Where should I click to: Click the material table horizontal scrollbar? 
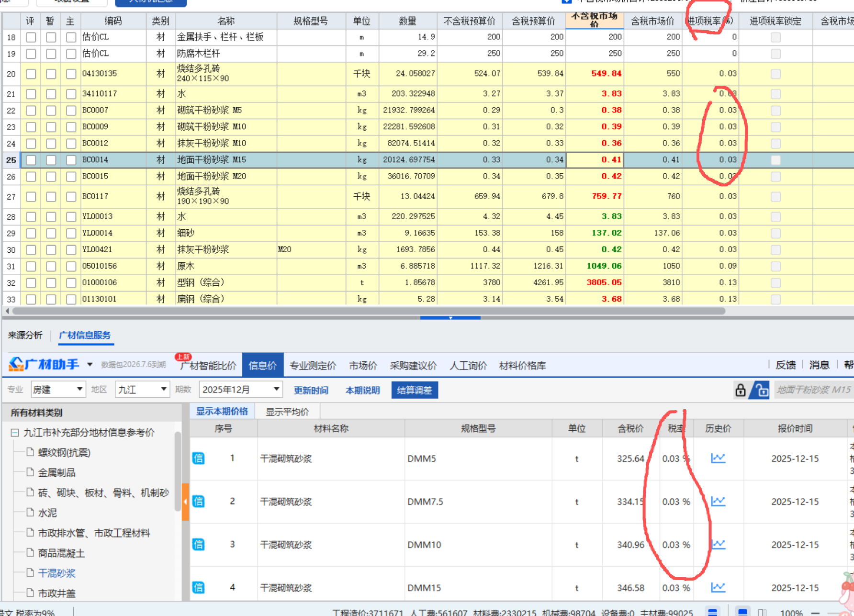click(369, 311)
